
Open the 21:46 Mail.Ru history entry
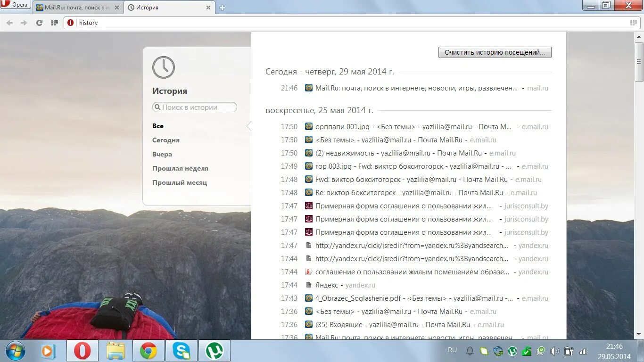(x=416, y=88)
